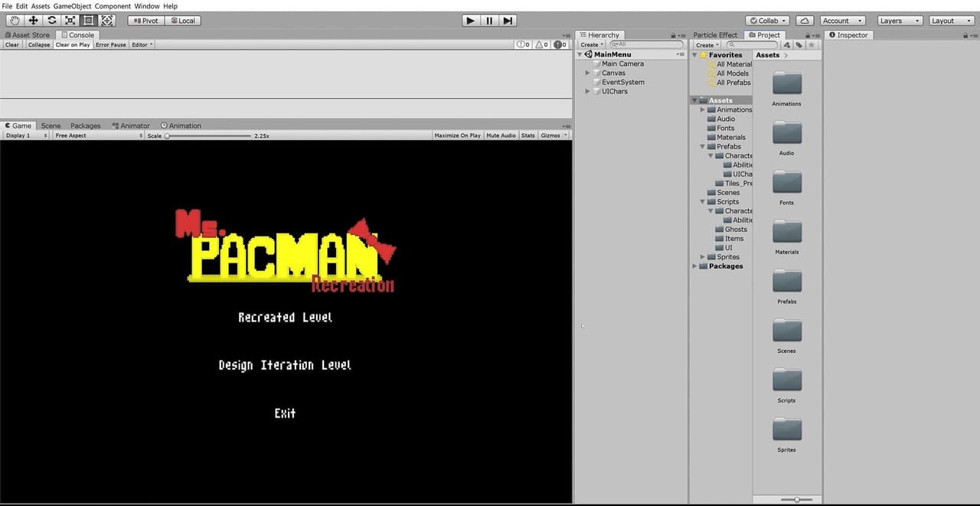Click Recreated Level in game menu
The width and height of the screenshot is (980, 506).
[285, 317]
